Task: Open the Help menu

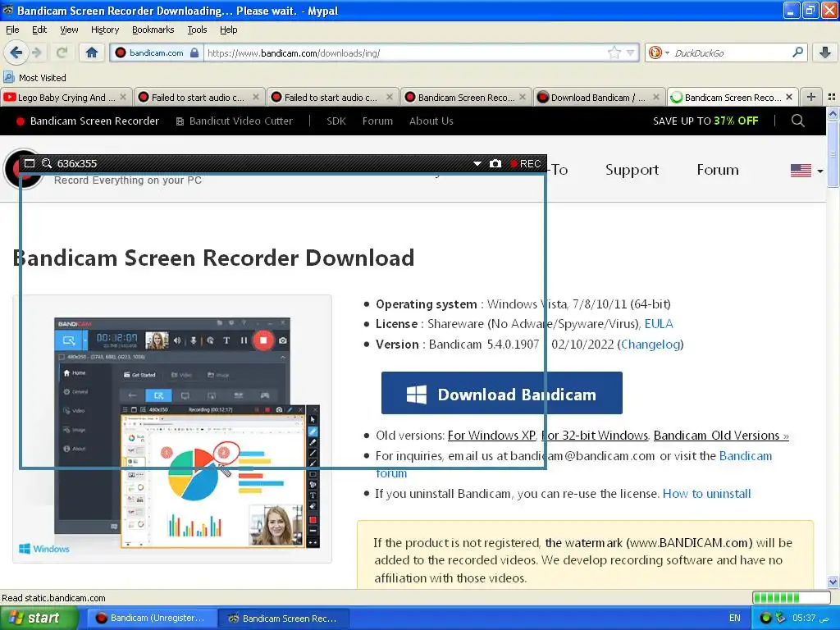Action: click(x=229, y=30)
